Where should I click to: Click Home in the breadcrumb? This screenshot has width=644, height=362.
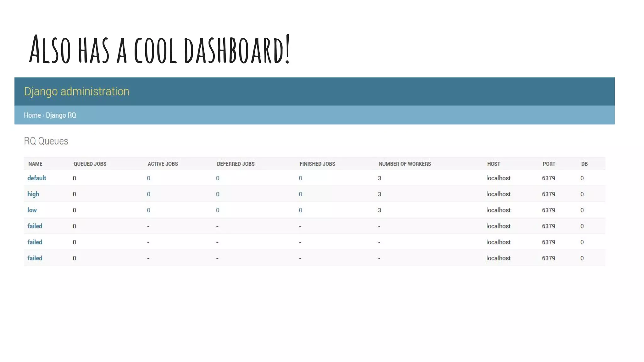(x=32, y=115)
